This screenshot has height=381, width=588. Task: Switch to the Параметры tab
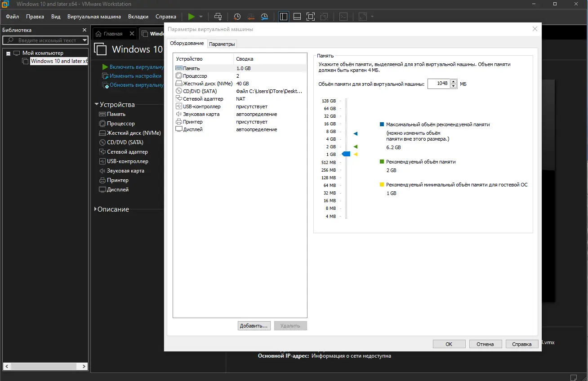(x=222, y=44)
